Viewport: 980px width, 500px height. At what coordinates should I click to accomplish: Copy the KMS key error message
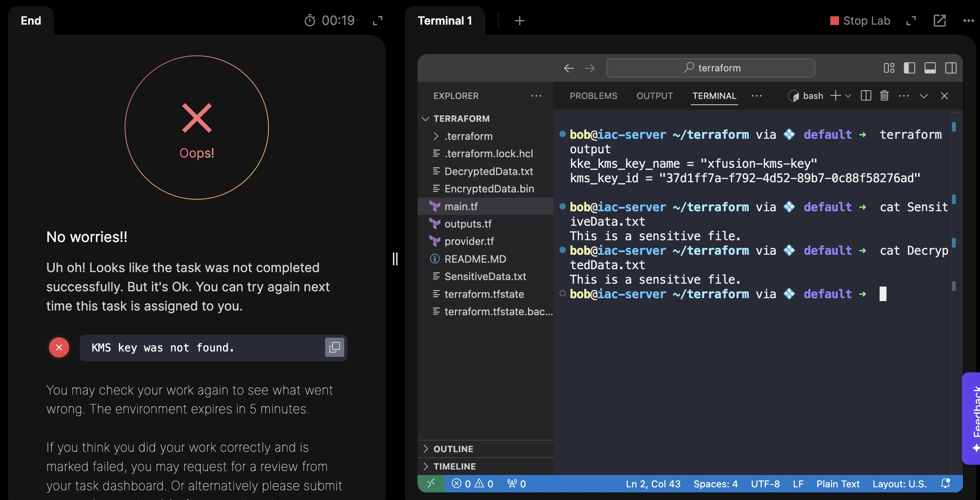(335, 347)
